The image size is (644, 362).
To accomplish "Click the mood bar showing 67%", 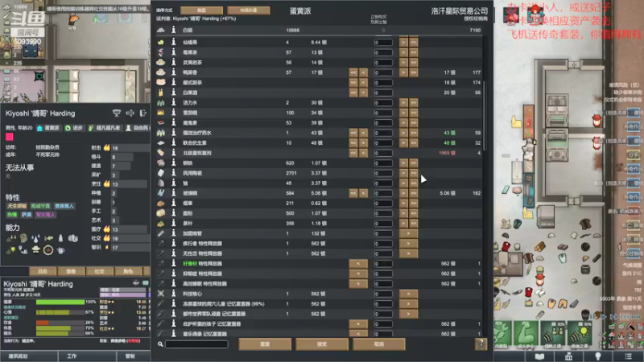I will (x=60, y=312).
